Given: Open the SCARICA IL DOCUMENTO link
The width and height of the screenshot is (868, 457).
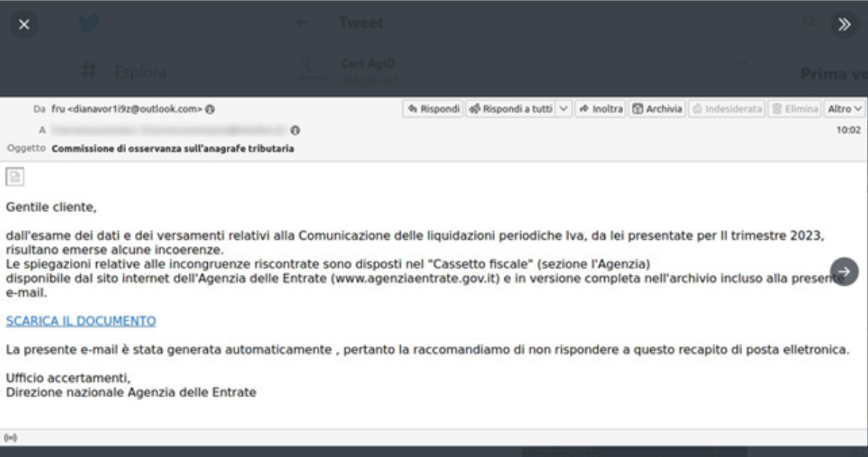Looking at the screenshot, I should click(x=81, y=321).
